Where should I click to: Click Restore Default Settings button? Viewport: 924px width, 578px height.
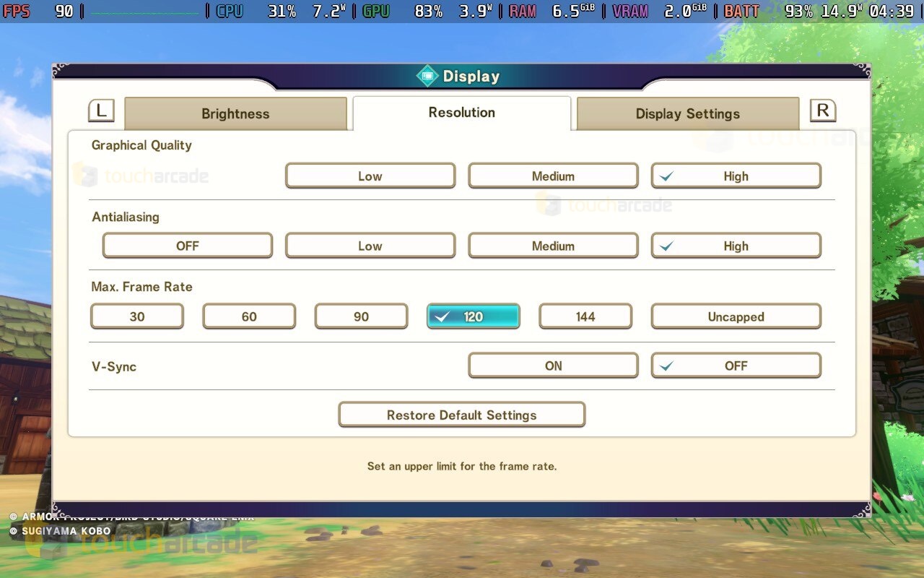(x=462, y=415)
